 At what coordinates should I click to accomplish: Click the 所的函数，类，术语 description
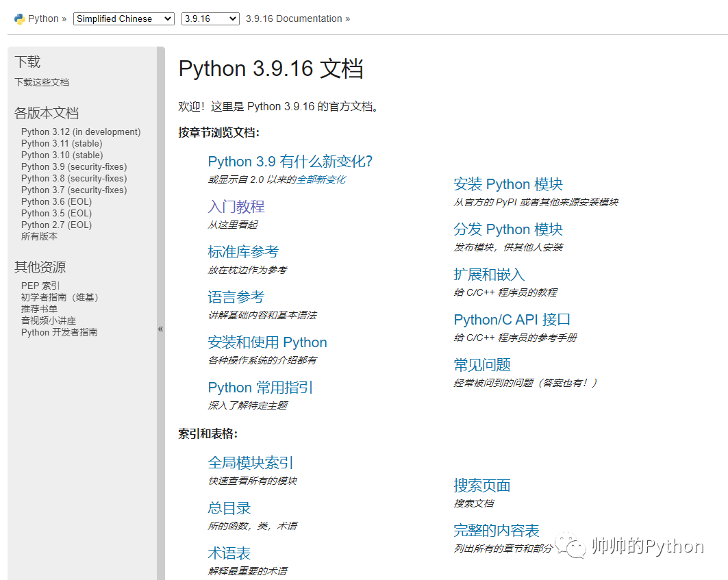tap(253, 526)
